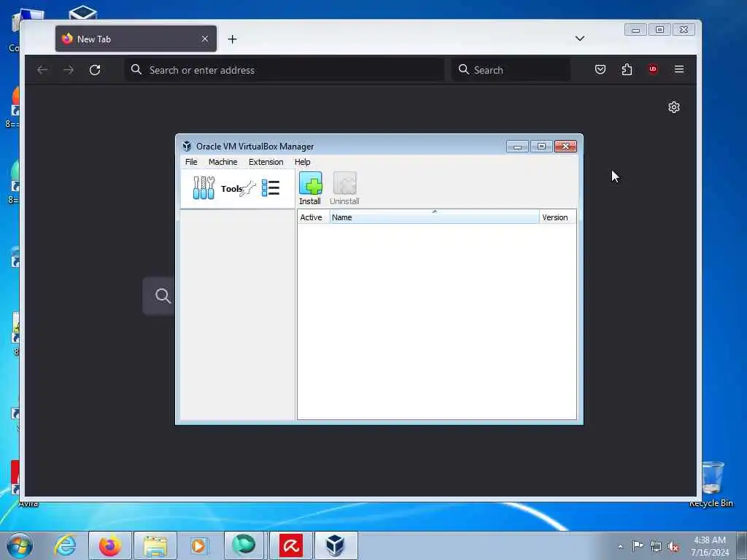This screenshot has height=560, width=747.
Task: Open the Firefox Extensions puzzle icon
Action: click(627, 69)
